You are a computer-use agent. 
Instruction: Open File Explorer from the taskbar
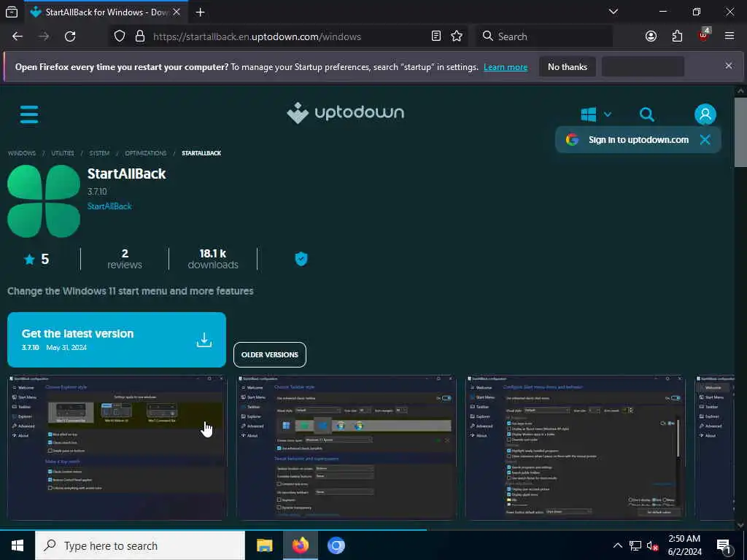(264, 545)
